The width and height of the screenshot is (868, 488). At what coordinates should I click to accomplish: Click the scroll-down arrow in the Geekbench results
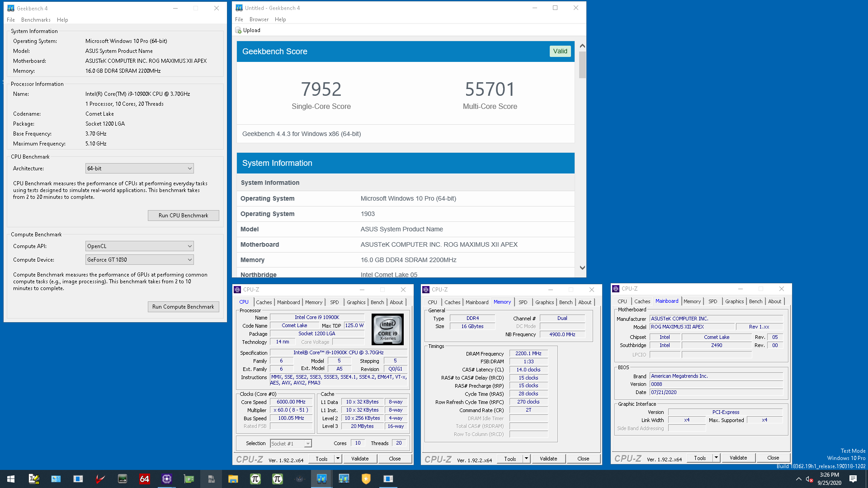[x=582, y=267]
